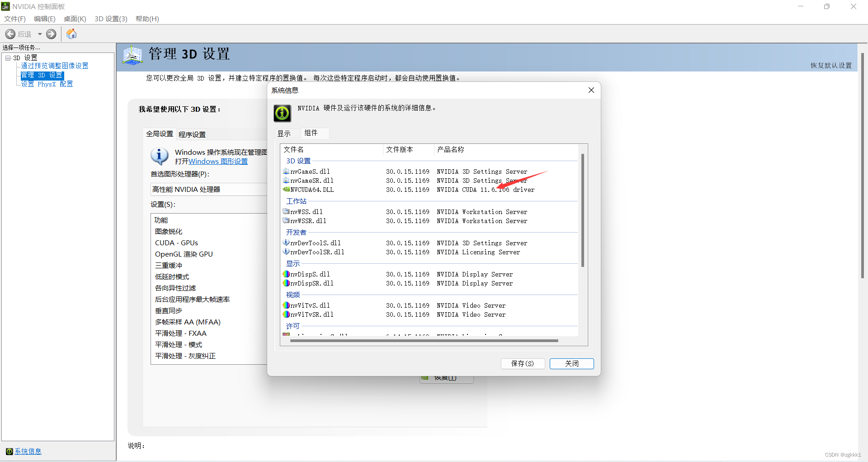The width and height of the screenshot is (868, 462).
Task: Open the 帮助(H) menu
Action: (x=147, y=19)
